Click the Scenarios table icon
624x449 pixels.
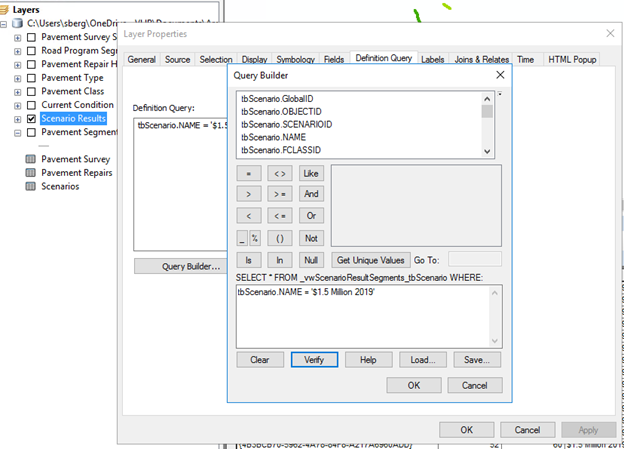[31, 186]
